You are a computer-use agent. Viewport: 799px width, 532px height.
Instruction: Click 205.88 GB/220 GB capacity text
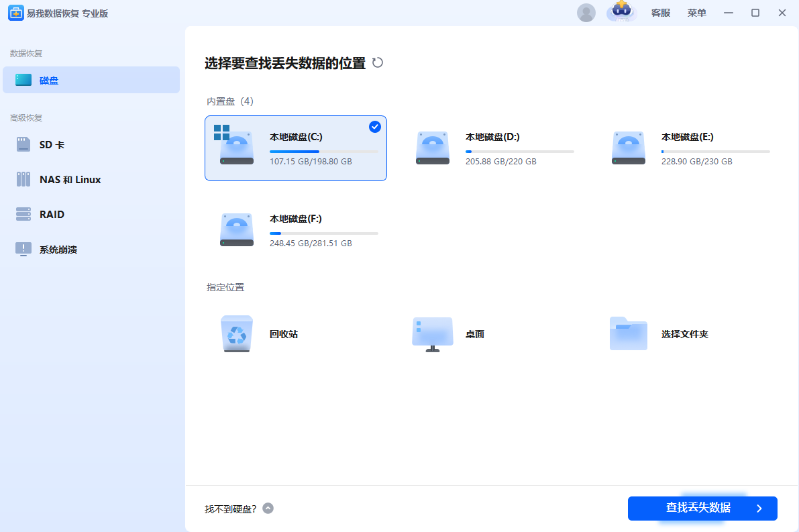tap(500, 161)
